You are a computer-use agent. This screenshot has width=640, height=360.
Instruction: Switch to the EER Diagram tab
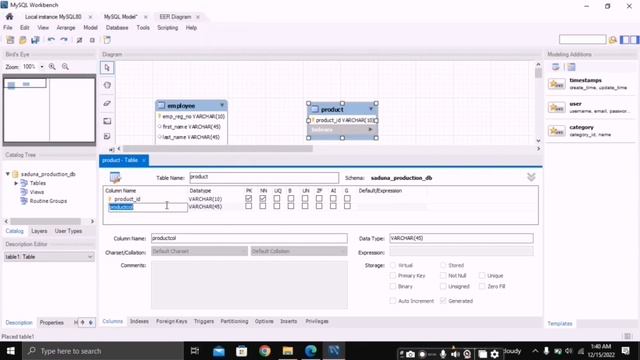[175, 17]
